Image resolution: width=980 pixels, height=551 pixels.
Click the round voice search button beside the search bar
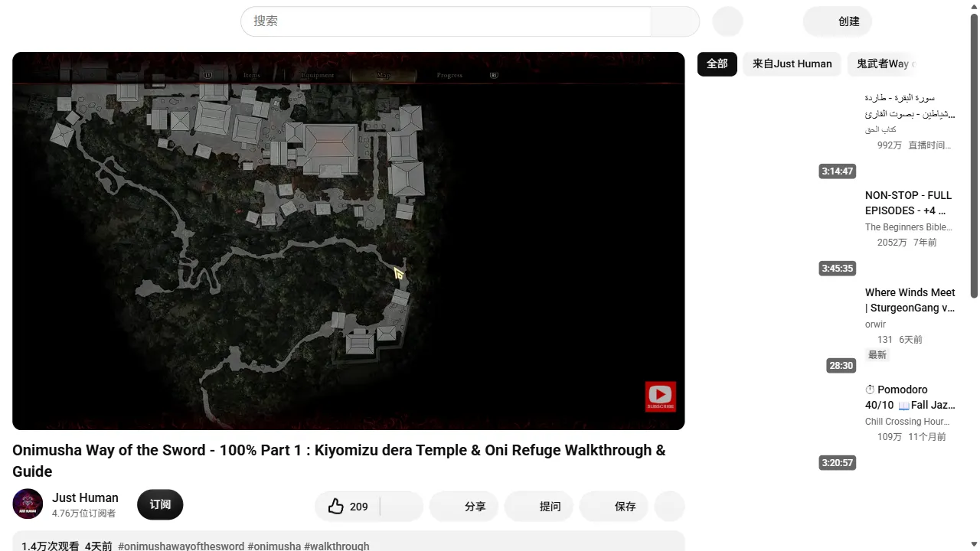tap(727, 21)
